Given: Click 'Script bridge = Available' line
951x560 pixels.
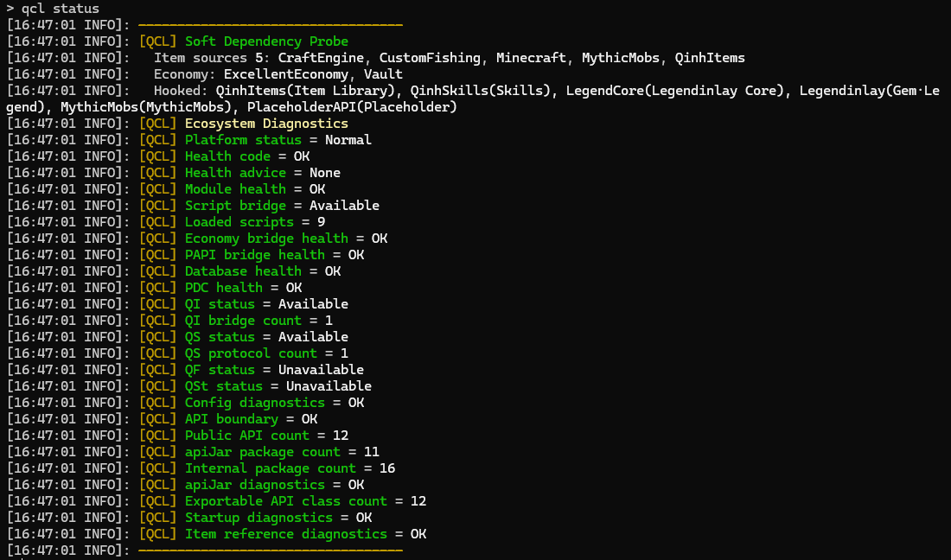Looking at the screenshot, I should pyautogui.click(x=282, y=205).
